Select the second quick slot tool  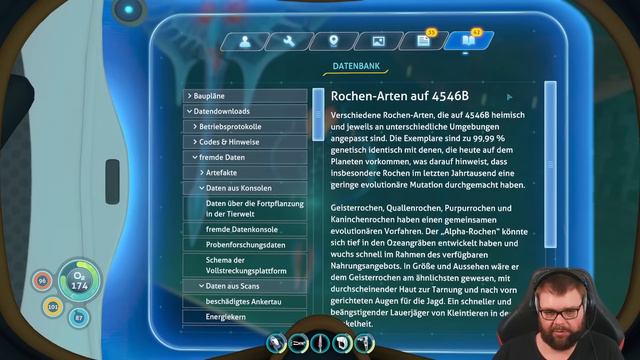click(x=298, y=344)
